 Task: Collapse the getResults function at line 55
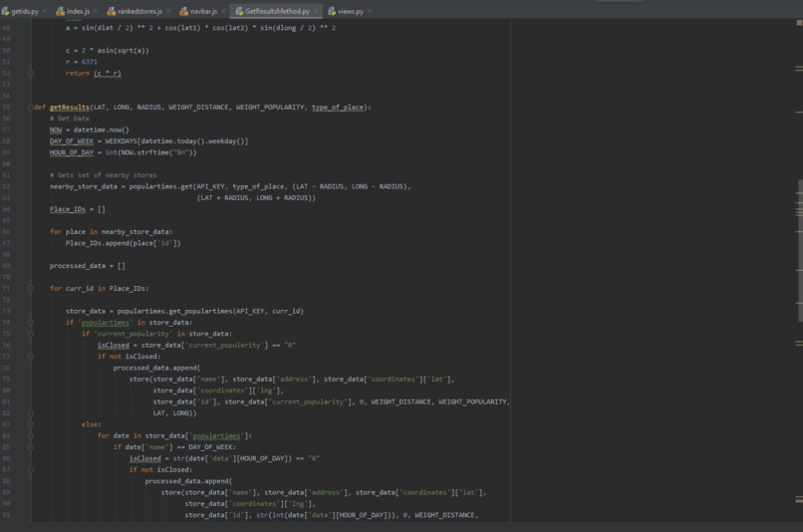click(x=31, y=107)
